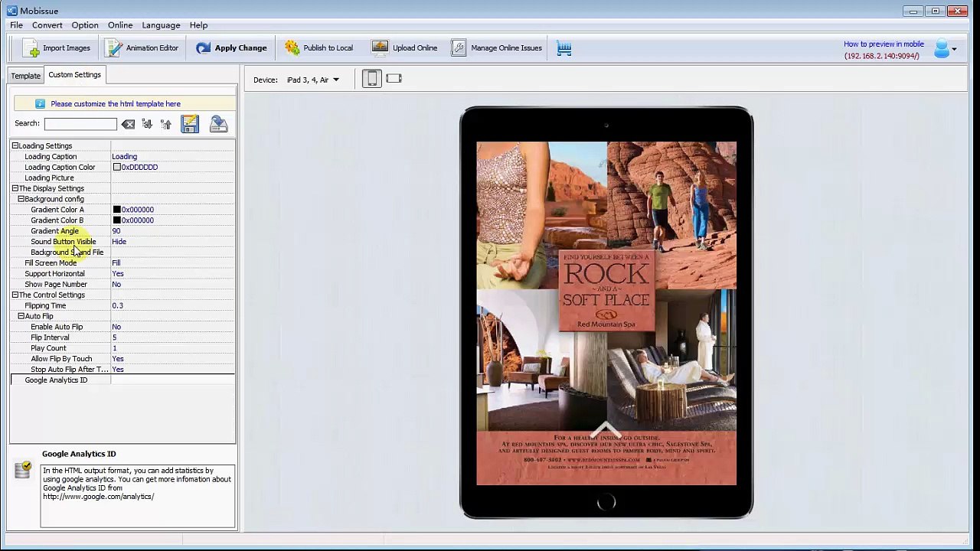Select the Support Horizontal row

122,274
